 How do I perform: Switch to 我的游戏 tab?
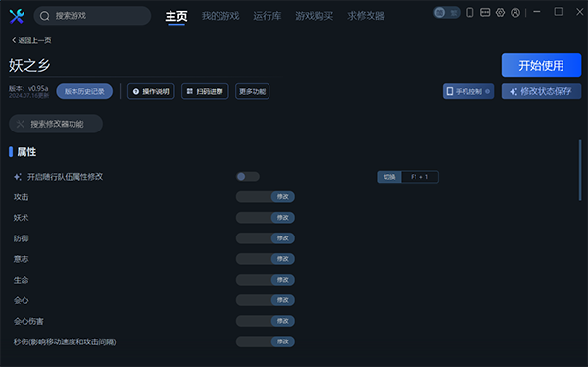click(220, 16)
